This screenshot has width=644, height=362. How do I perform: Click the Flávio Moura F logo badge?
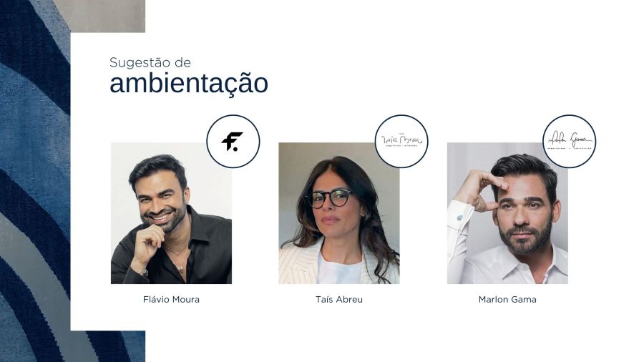pos(233,141)
